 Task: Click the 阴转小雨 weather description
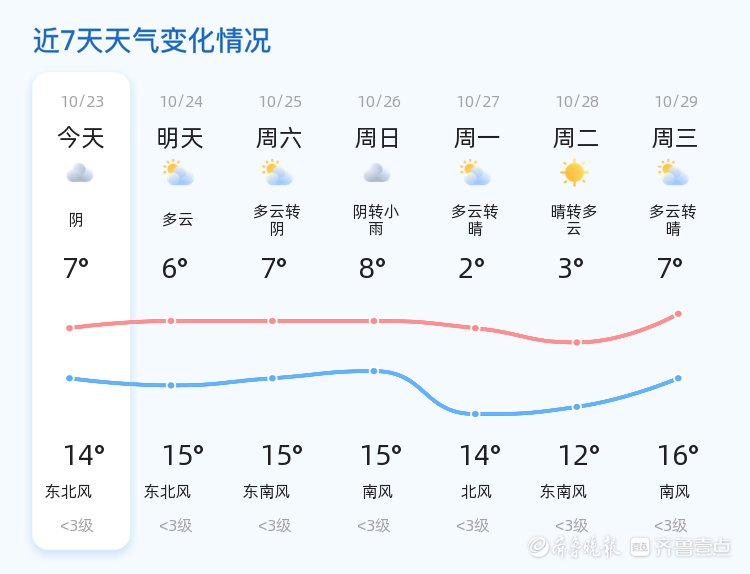tap(376, 220)
